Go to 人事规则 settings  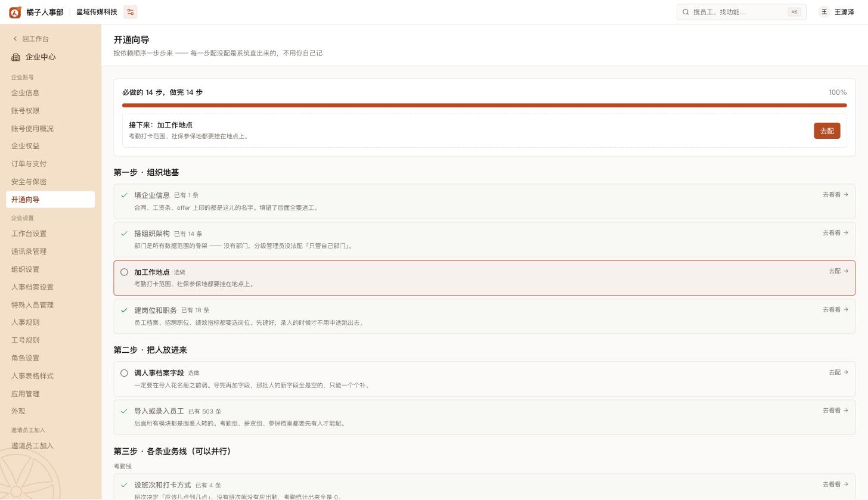[x=51, y=322]
